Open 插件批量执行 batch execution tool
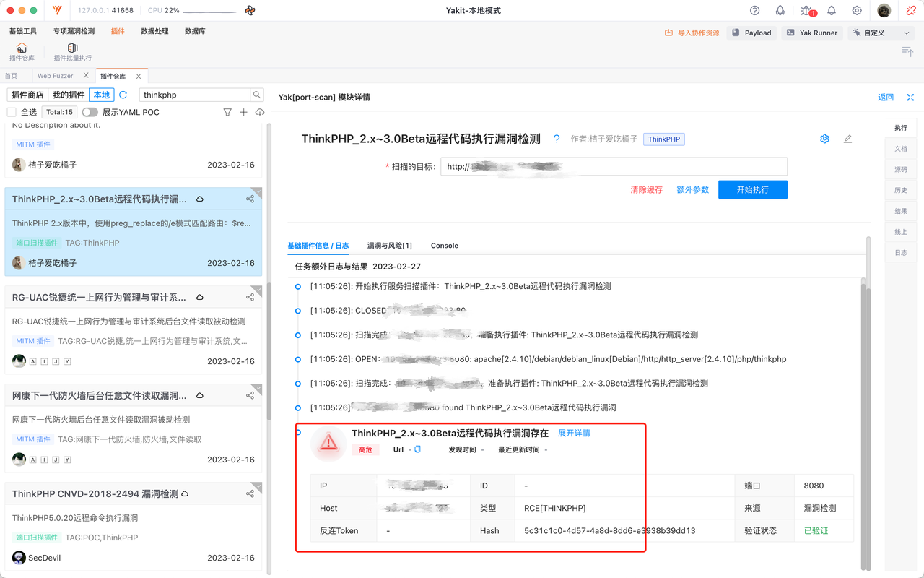 pyautogui.click(x=72, y=52)
